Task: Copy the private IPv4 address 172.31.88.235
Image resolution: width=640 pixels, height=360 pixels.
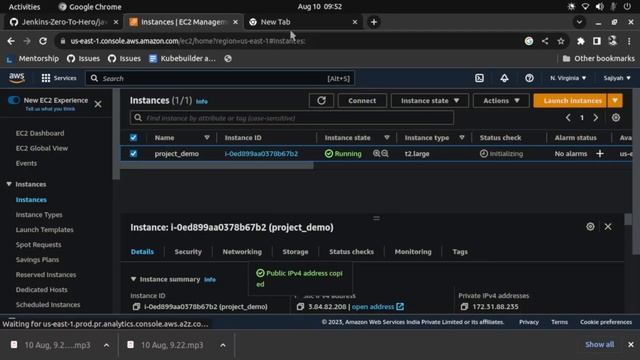Action: [x=464, y=307]
